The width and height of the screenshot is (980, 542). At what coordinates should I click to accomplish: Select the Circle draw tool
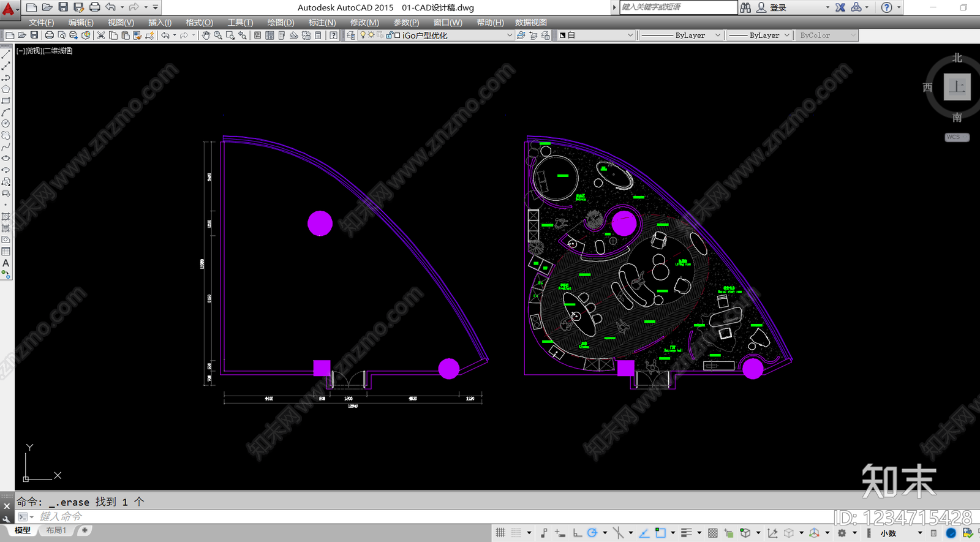[x=6, y=124]
